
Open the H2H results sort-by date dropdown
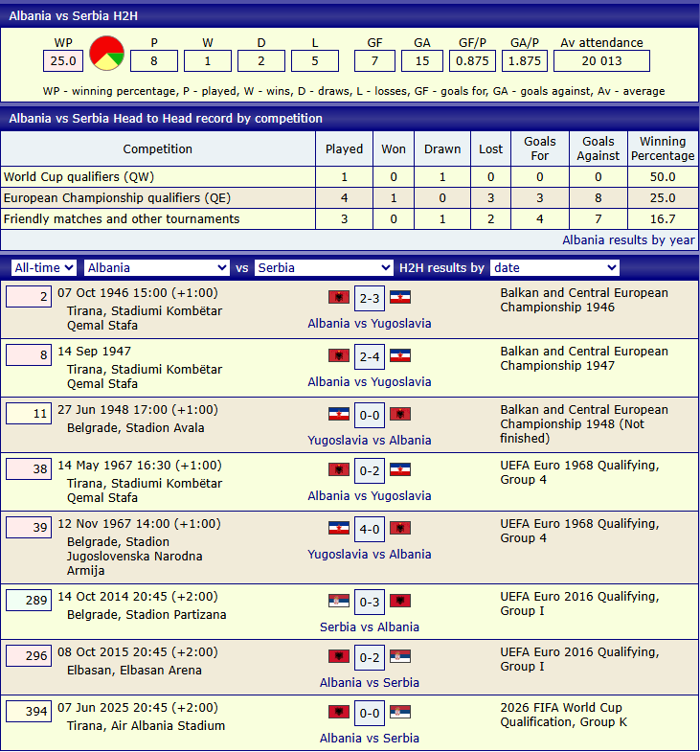point(554,268)
